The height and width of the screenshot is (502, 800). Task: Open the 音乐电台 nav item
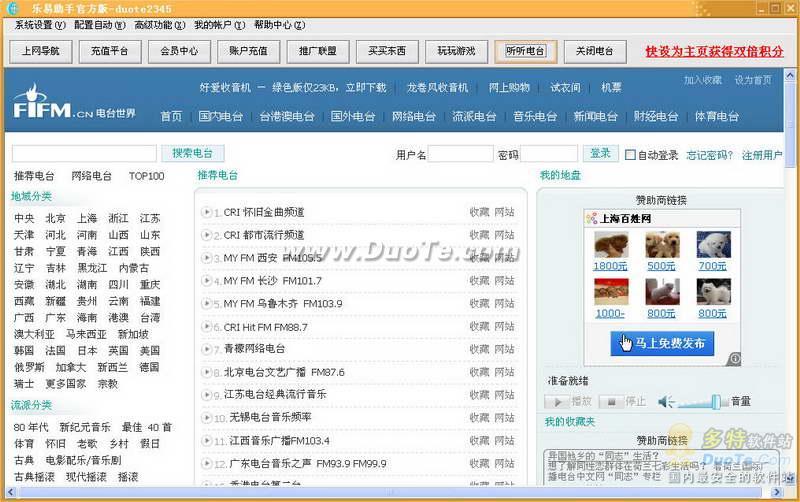pos(535,116)
